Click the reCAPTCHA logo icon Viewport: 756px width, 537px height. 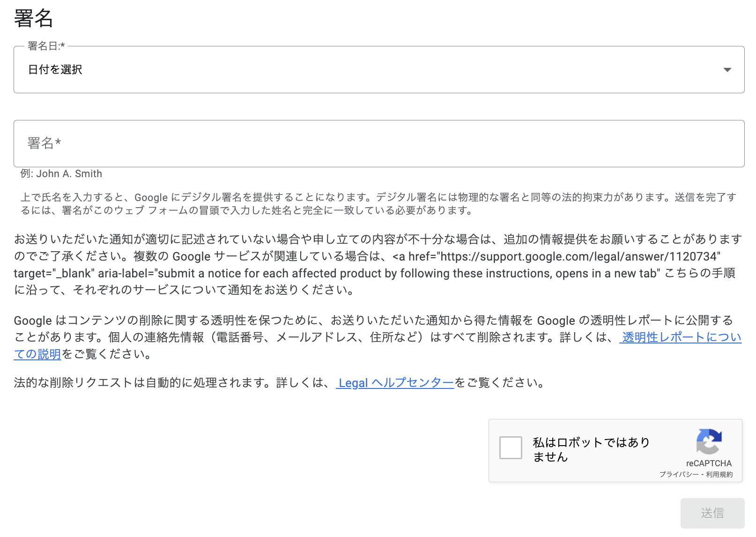point(709,441)
